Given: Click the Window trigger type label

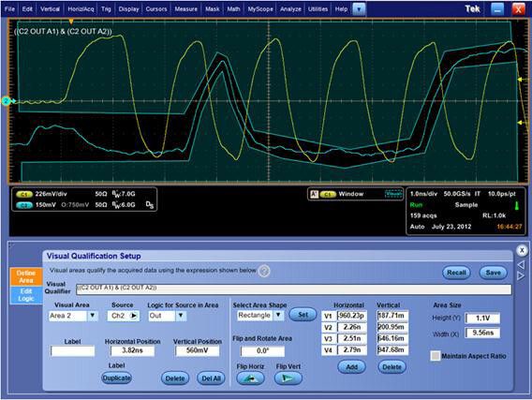Looking at the screenshot, I should [351, 194].
